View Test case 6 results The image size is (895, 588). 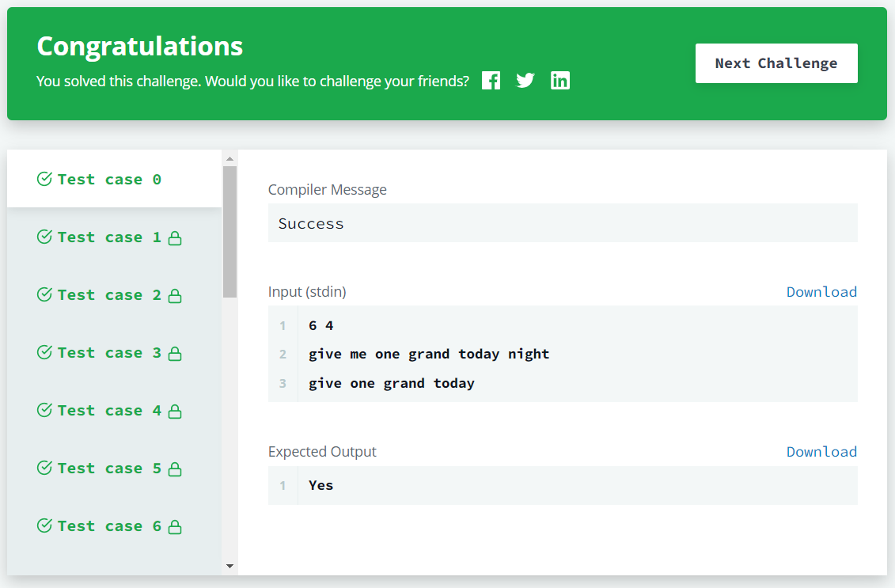(x=114, y=525)
